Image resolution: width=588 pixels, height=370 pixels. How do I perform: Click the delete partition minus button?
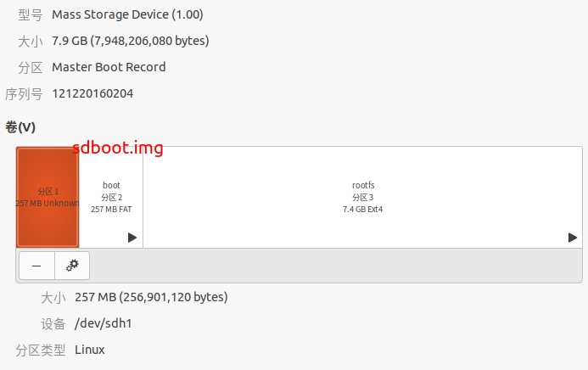point(36,266)
